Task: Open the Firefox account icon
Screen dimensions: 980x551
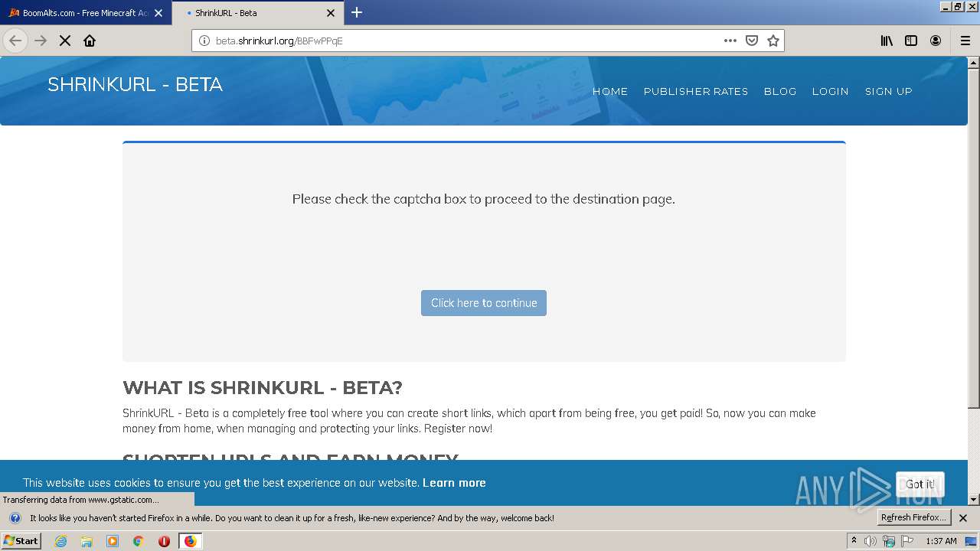Action: 936,41
